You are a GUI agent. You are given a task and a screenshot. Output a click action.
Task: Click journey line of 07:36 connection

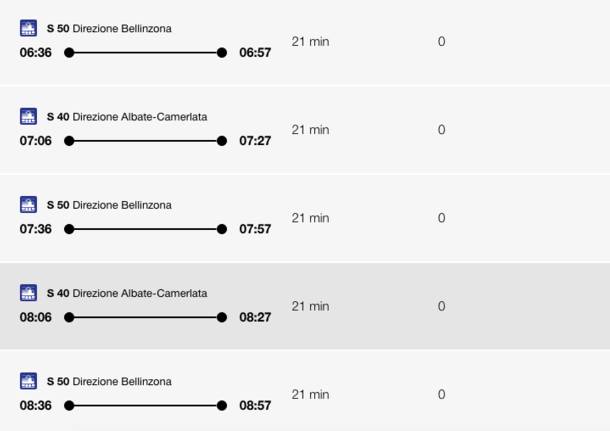tap(145, 229)
